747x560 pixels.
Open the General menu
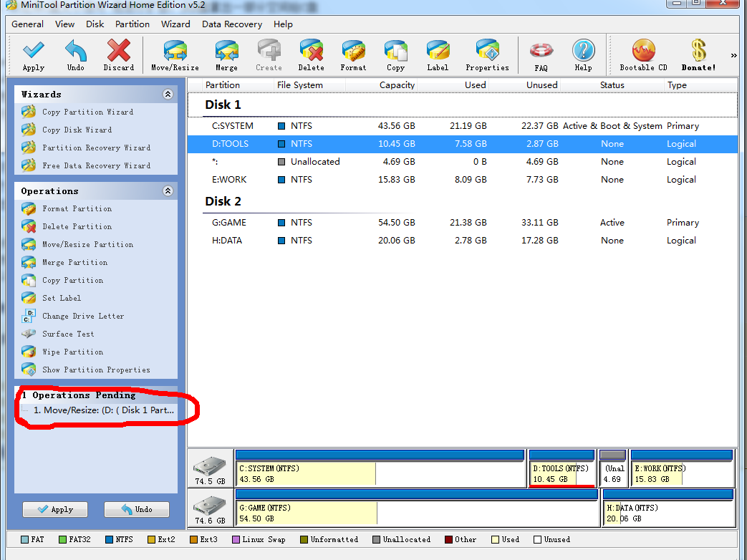coord(27,24)
